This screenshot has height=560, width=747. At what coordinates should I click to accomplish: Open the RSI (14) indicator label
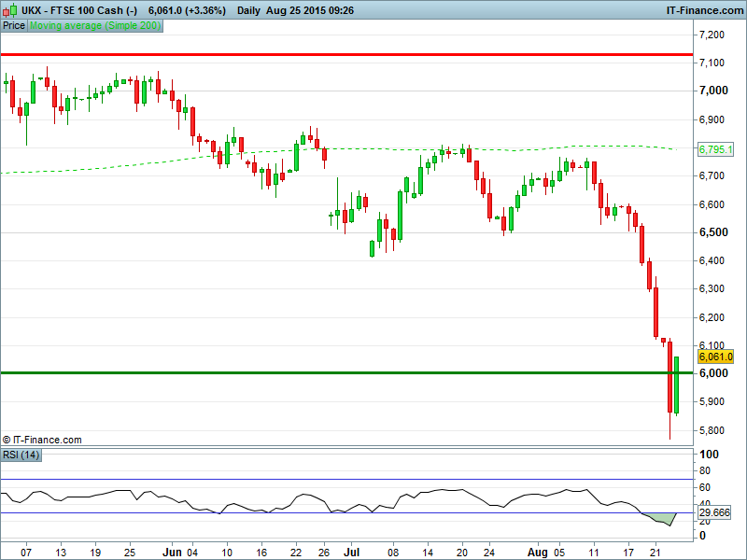pos(20,455)
